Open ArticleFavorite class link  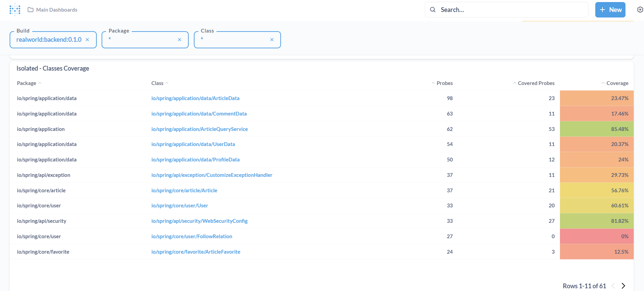click(196, 252)
